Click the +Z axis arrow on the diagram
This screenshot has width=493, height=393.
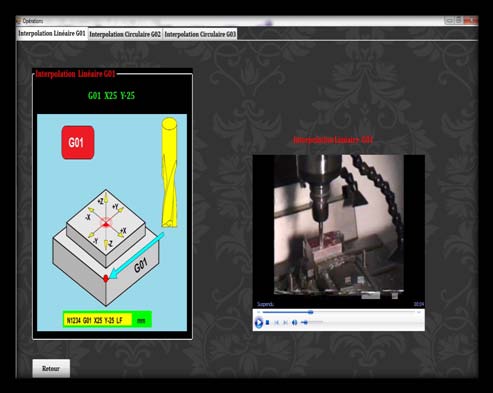(x=106, y=200)
